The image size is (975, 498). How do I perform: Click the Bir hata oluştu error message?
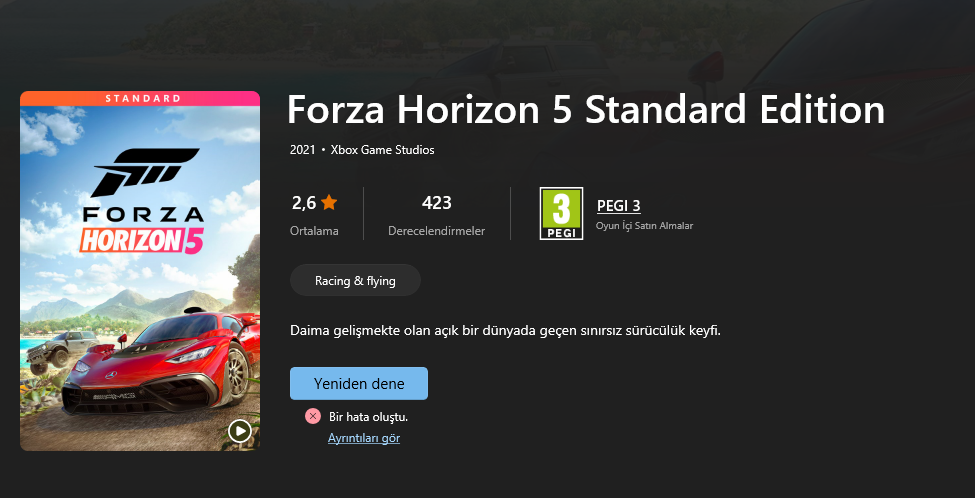(369, 417)
